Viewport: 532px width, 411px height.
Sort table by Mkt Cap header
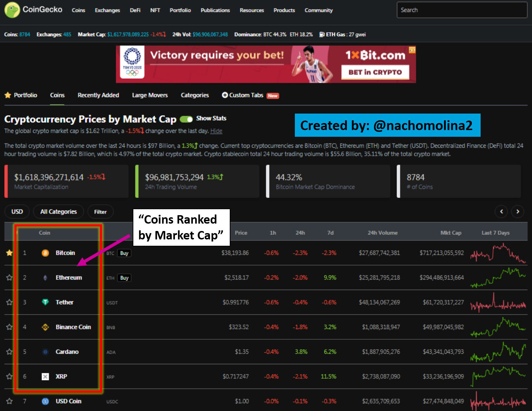pyautogui.click(x=451, y=233)
